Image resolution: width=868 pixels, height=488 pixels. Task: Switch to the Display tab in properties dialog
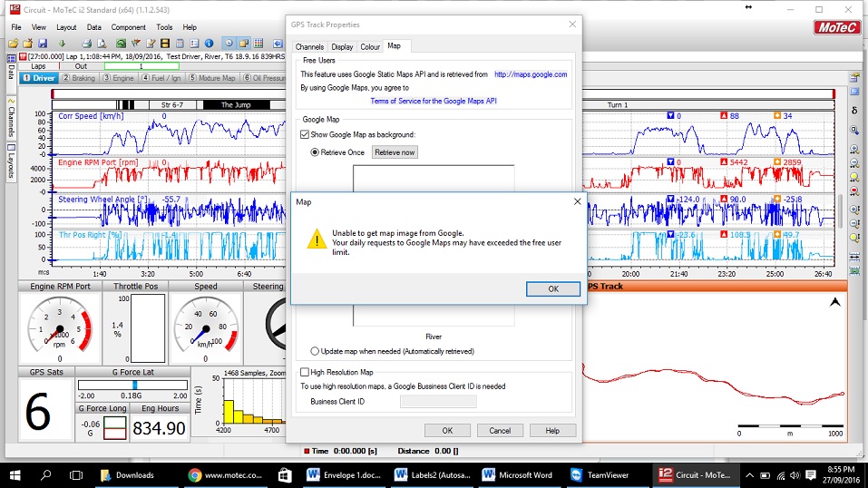342,47
